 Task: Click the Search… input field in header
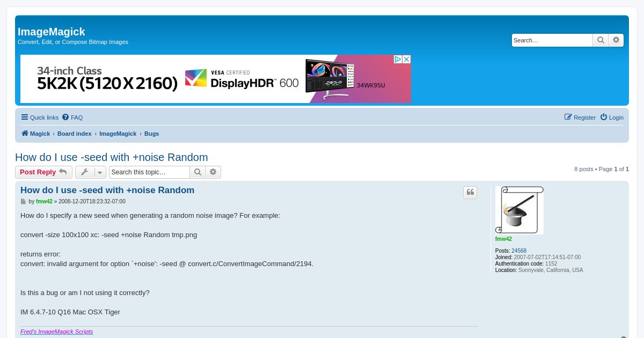pos(552,40)
